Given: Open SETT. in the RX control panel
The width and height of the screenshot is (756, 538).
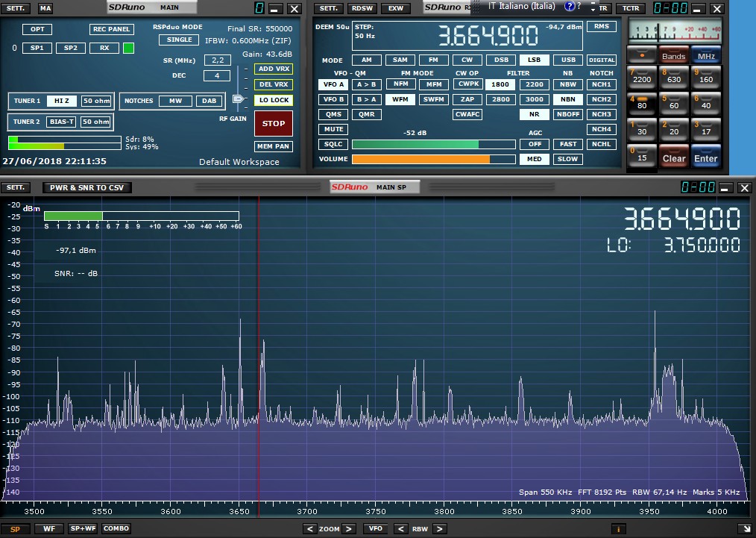Looking at the screenshot, I should coord(328,8).
